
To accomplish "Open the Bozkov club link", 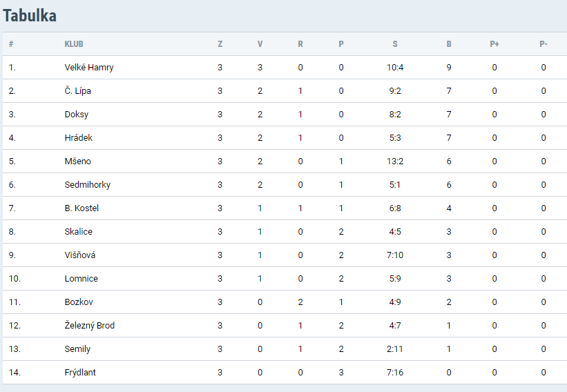I will tap(79, 302).
